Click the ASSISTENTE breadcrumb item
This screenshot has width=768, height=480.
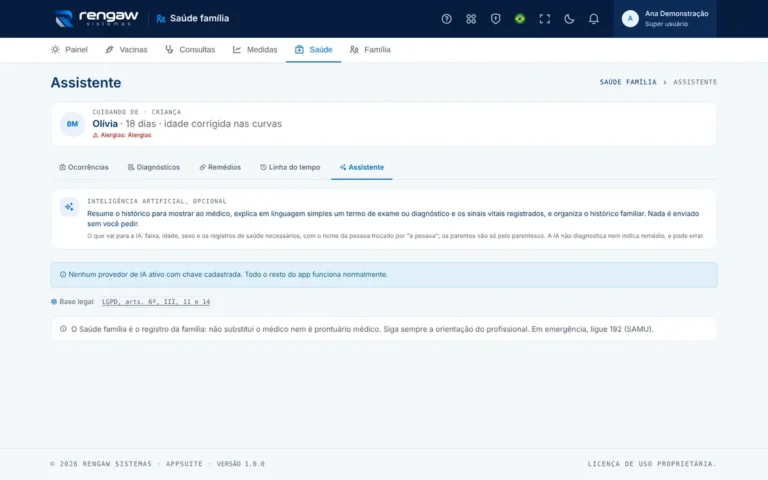click(695, 82)
